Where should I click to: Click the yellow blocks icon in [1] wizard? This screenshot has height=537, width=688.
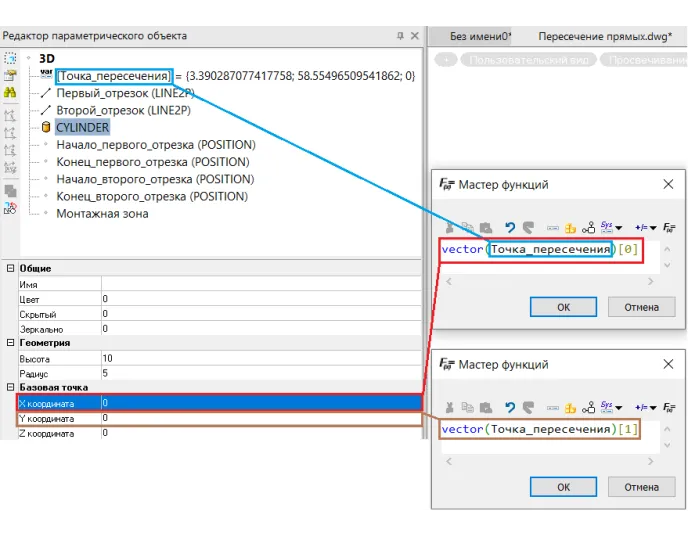tap(570, 408)
